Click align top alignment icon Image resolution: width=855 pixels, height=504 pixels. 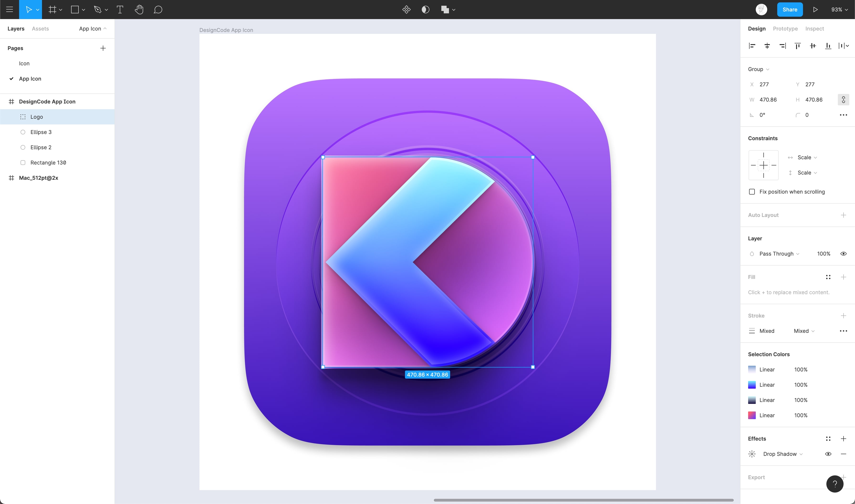798,46
